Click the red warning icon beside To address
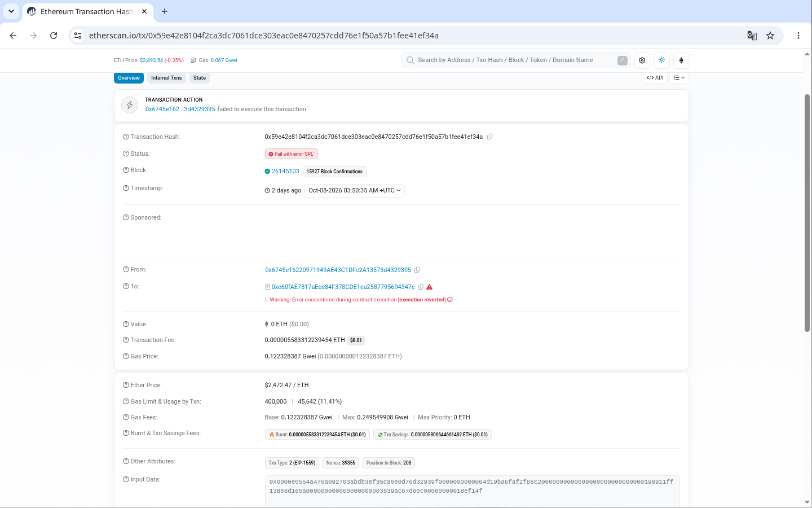Viewport: 812px width, 508px height. (x=430, y=287)
